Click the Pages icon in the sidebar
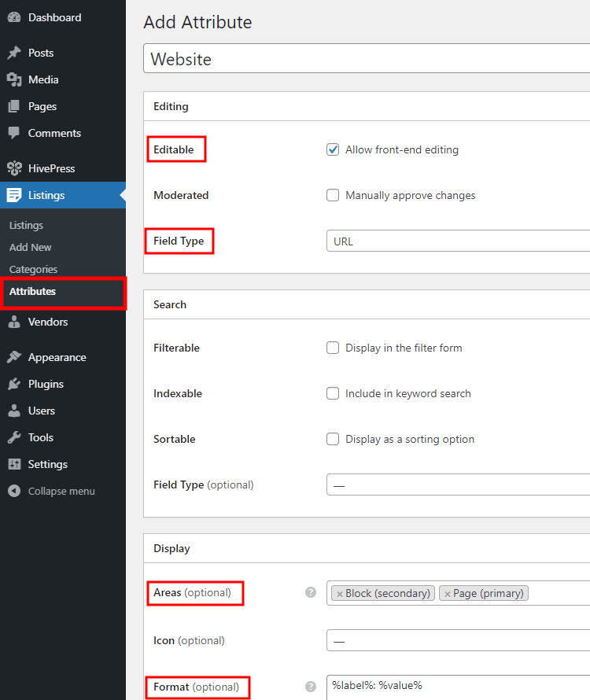 click(16, 106)
